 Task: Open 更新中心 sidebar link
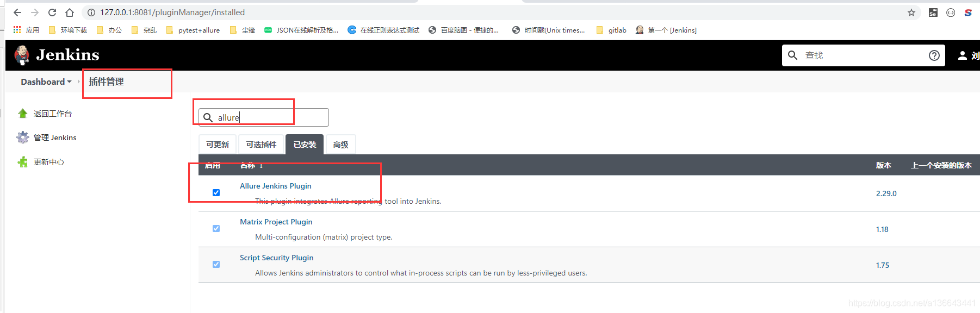[49, 162]
